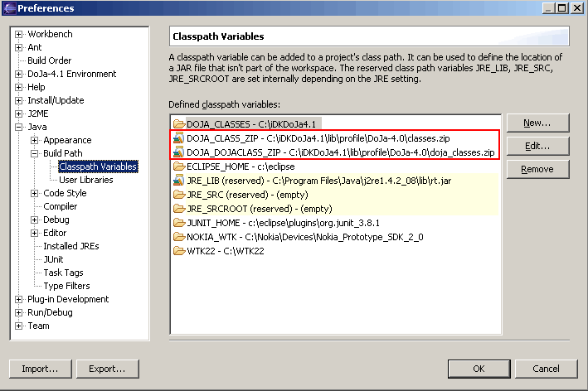Screen dimensions: 588x391
Task: Select the JRE_SRC (reserved) entry
Action: pos(247,195)
